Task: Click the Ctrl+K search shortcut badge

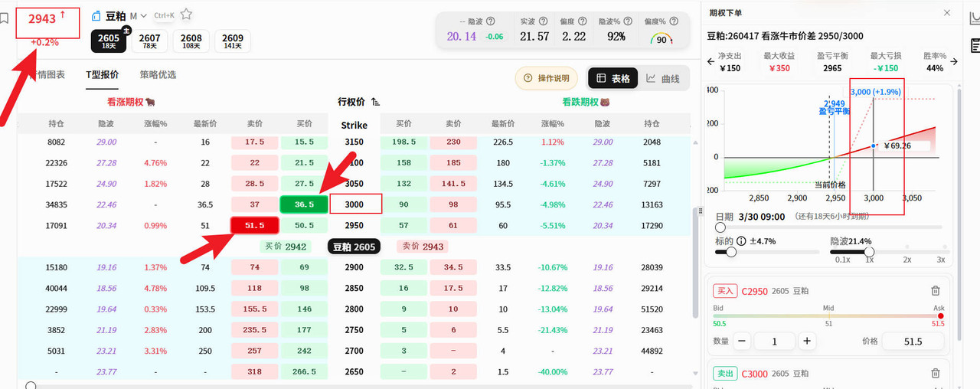Action: point(164,15)
